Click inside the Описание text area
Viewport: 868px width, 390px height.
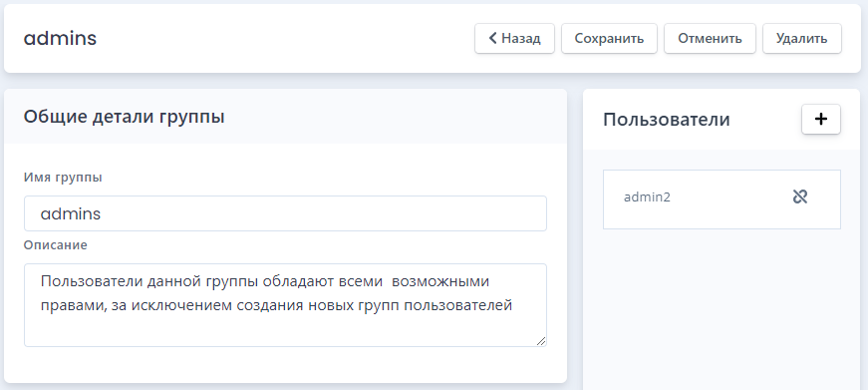coord(285,305)
